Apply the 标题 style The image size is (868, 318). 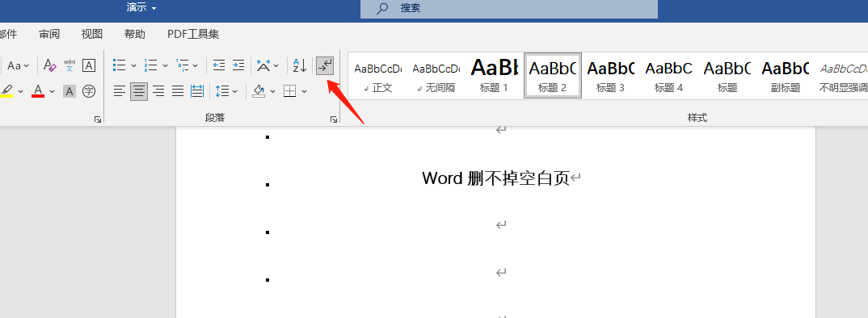click(x=727, y=77)
